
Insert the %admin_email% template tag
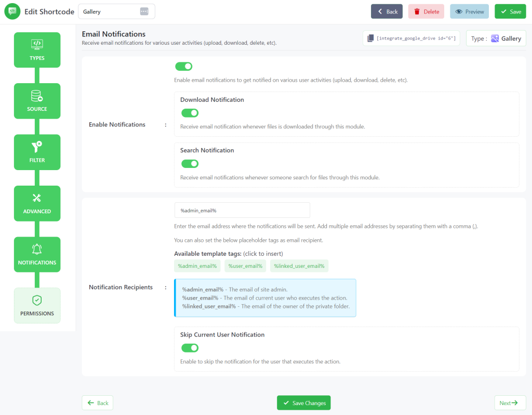coord(197,266)
